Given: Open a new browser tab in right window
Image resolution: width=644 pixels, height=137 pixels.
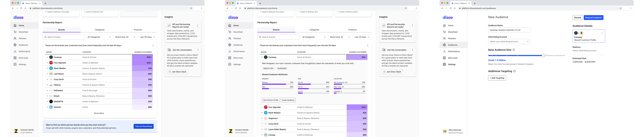Looking at the screenshot, I should [475, 4].
